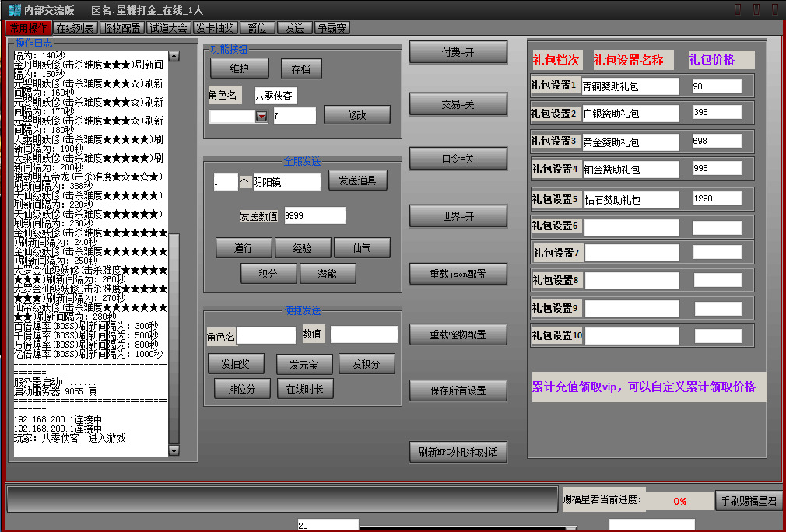The height and width of the screenshot is (532, 786).
Task: Toggle the 世界=开 world chat switch
Action: click(x=458, y=215)
